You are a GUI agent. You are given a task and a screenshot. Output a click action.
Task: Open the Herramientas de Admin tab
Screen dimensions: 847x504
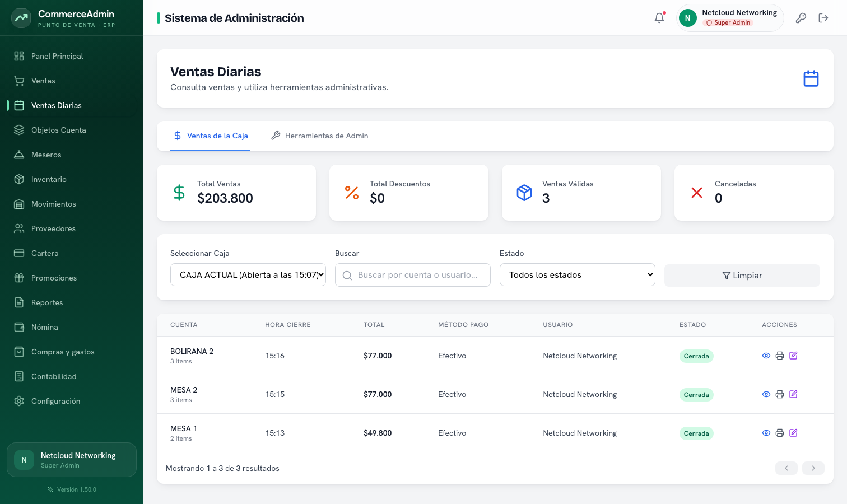(x=319, y=136)
